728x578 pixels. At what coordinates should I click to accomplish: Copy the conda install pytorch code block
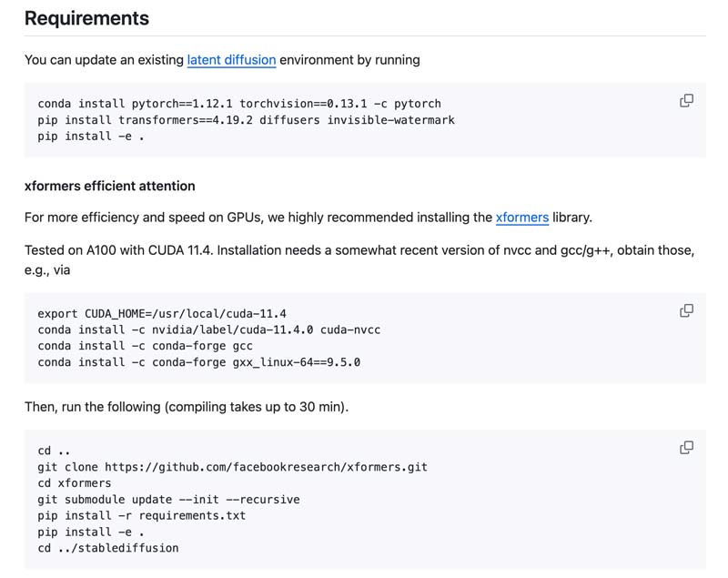point(686,101)
